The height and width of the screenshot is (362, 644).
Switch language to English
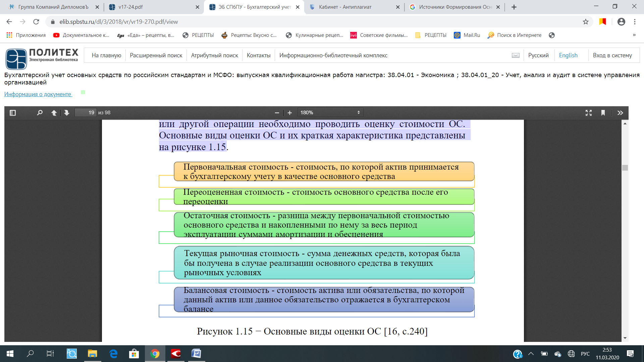pos(568,55)
